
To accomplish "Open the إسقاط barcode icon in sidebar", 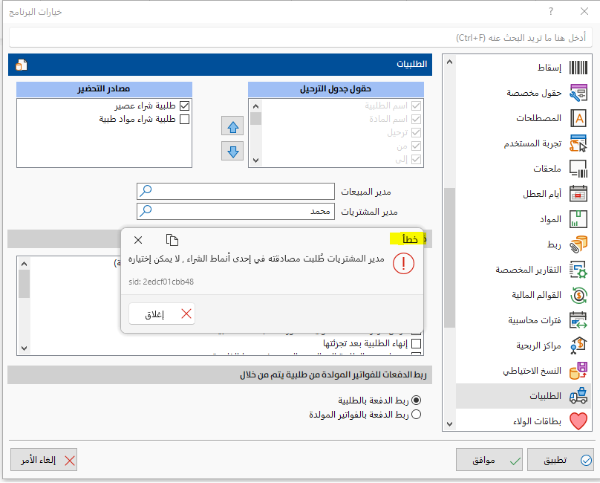I will (578, 68).
